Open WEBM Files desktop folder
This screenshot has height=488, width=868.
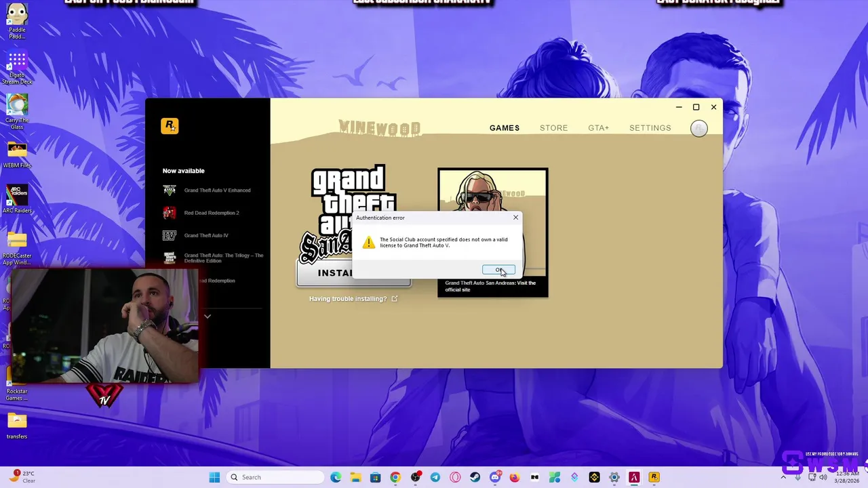(x=17, y=155)
